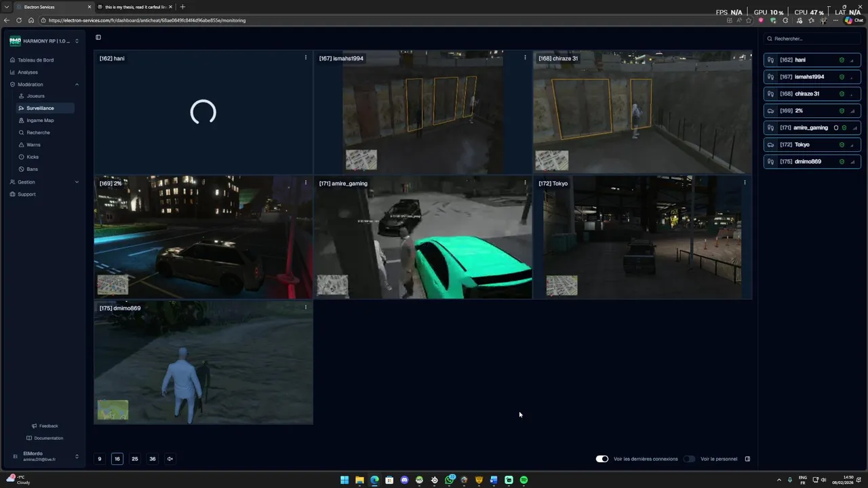Open Tableau de Bord in sidebar
Screen dimensions: 868x488
point(35,60)
